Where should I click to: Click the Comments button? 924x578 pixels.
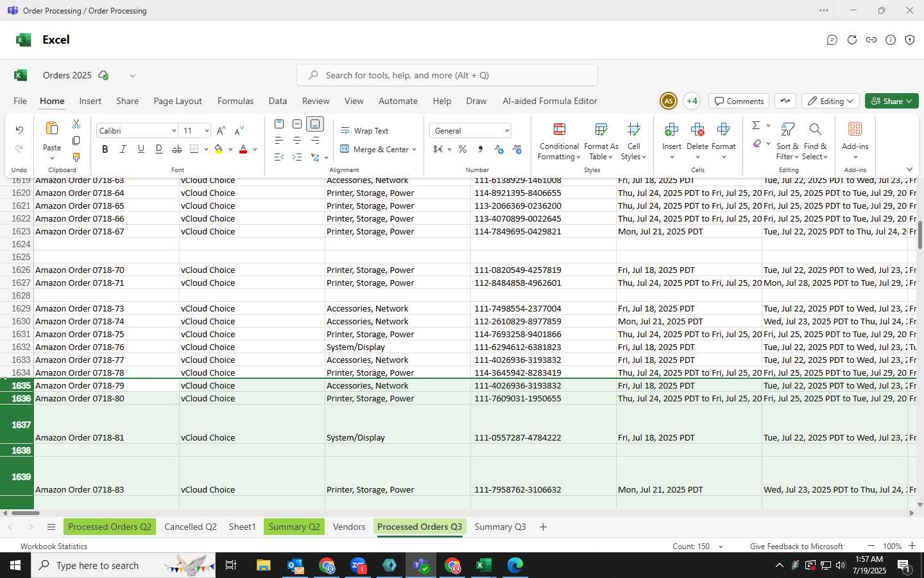tap(739, 101)
